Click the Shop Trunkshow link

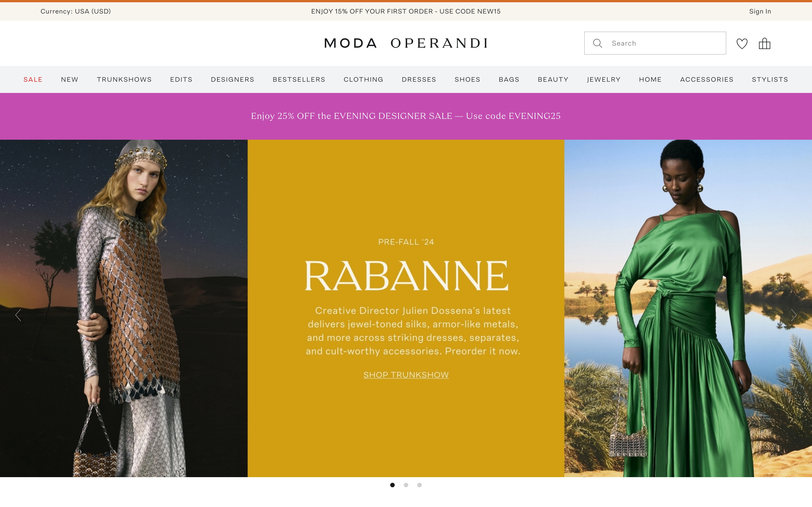coord(406,375)
